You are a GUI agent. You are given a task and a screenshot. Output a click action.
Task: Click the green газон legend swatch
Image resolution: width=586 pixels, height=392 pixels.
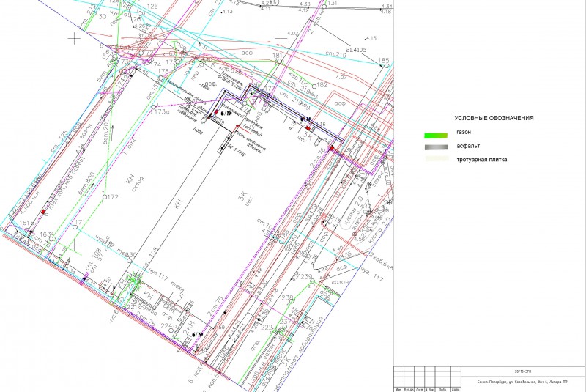pyautogui.click(x=436, y=136)
